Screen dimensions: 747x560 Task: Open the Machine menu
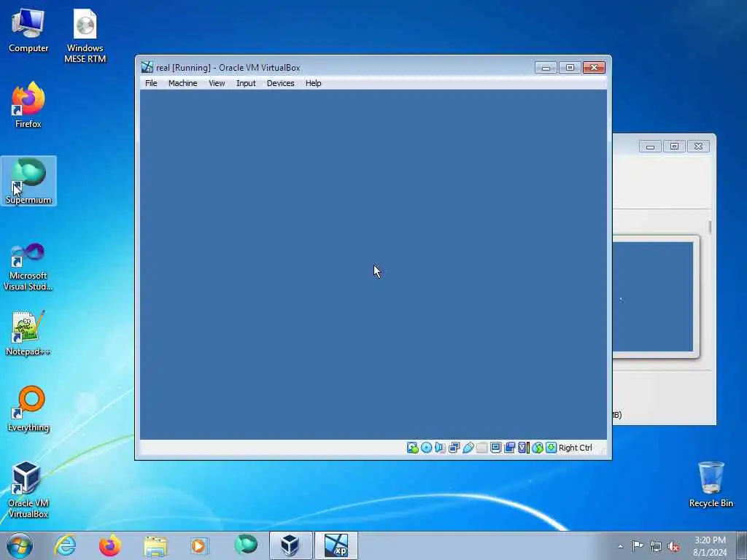click(x=182, y=83)
